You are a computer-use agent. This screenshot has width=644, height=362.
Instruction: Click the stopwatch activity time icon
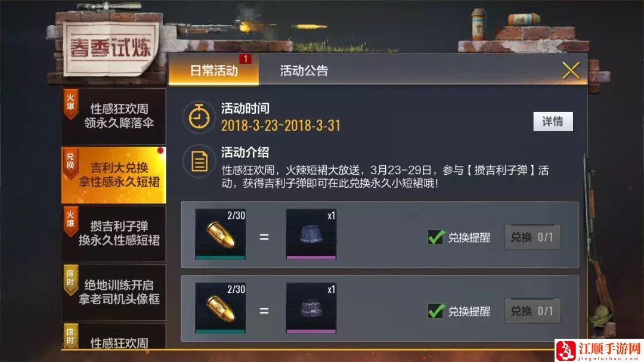click(x=199, y=117)
